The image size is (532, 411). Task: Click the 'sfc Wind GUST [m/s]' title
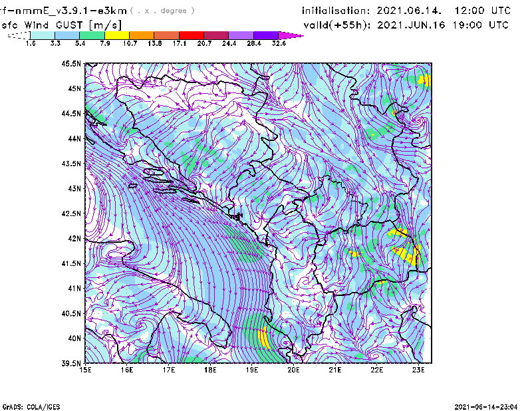[62, 25]
